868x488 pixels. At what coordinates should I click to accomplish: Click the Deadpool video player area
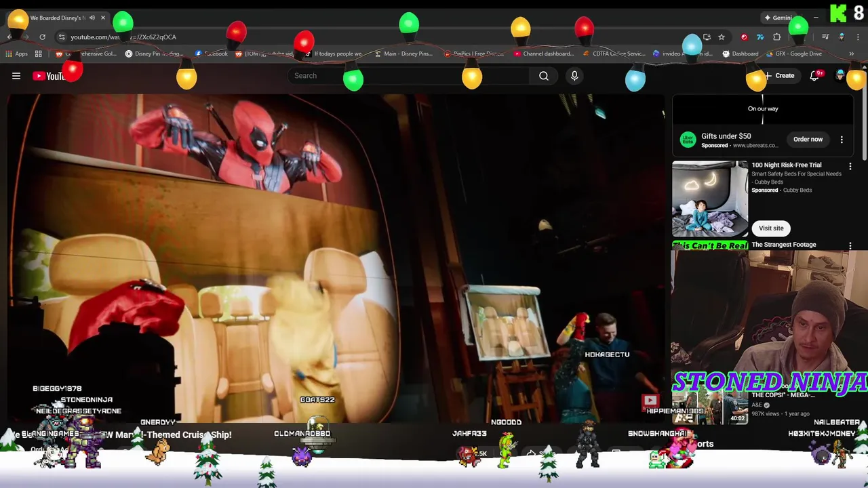coord(336,258)
